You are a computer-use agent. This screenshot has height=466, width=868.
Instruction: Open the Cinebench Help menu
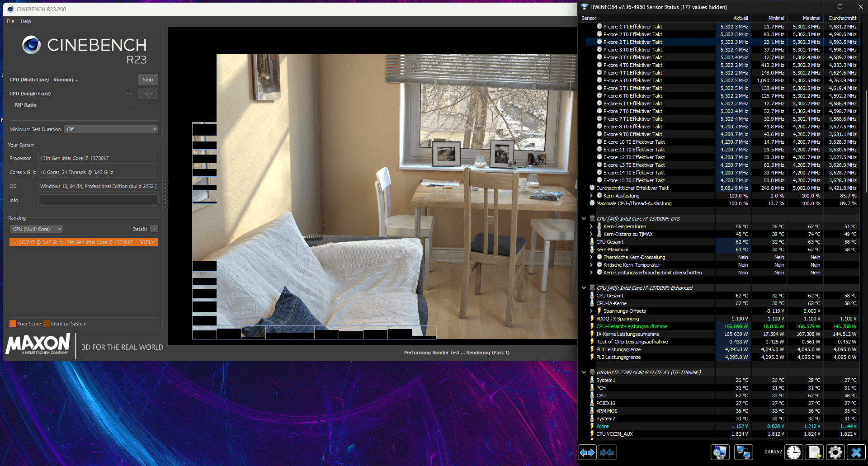[x=26, y=21]
